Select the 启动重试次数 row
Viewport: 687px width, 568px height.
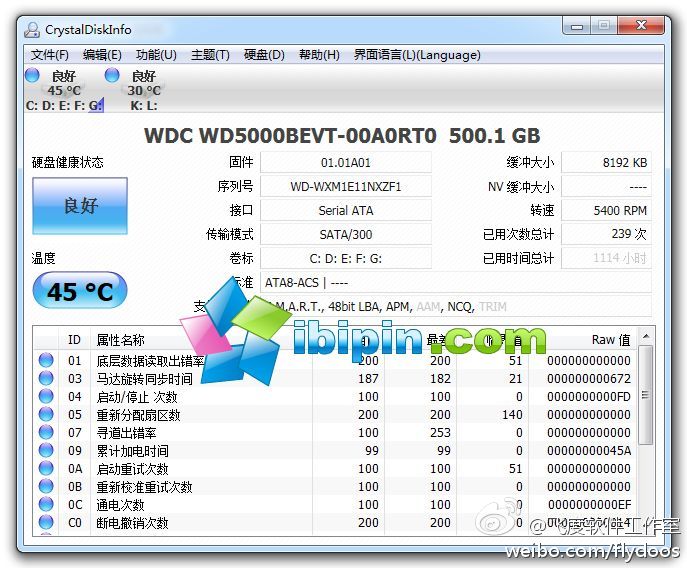click(335, 469)
